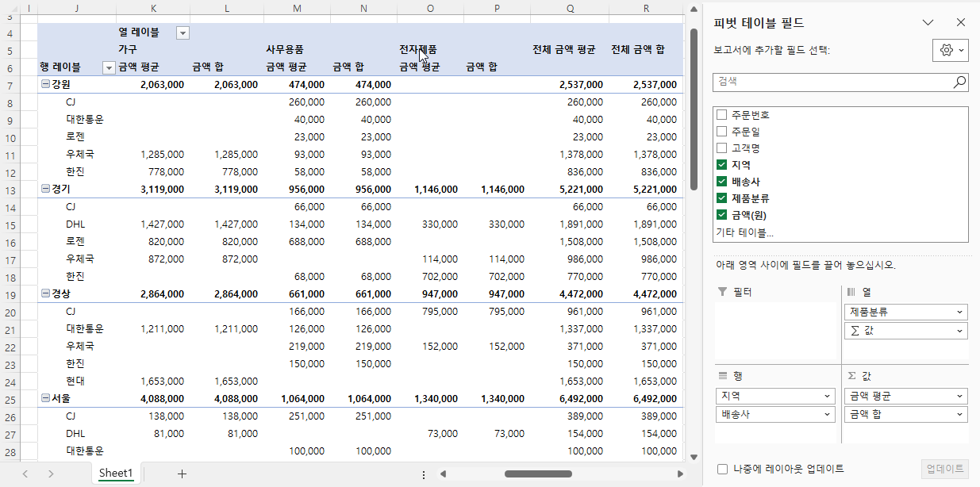Open the 금액 평균 value field dropdown
The height and width of the screenshot is (487, 980).
click(x=960, y=396)
